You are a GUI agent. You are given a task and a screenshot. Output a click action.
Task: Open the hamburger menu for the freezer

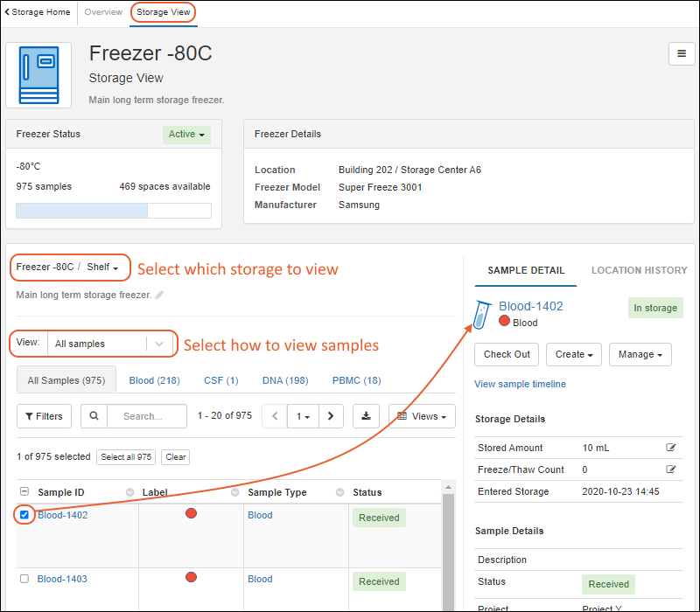[x=682, y=53]
